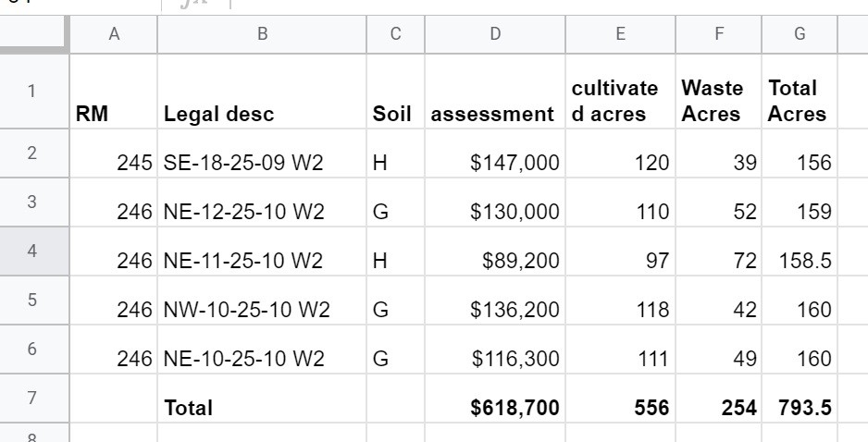Click the cultivated acres header cell
868x442 pixels.
(x=621, y=92)
